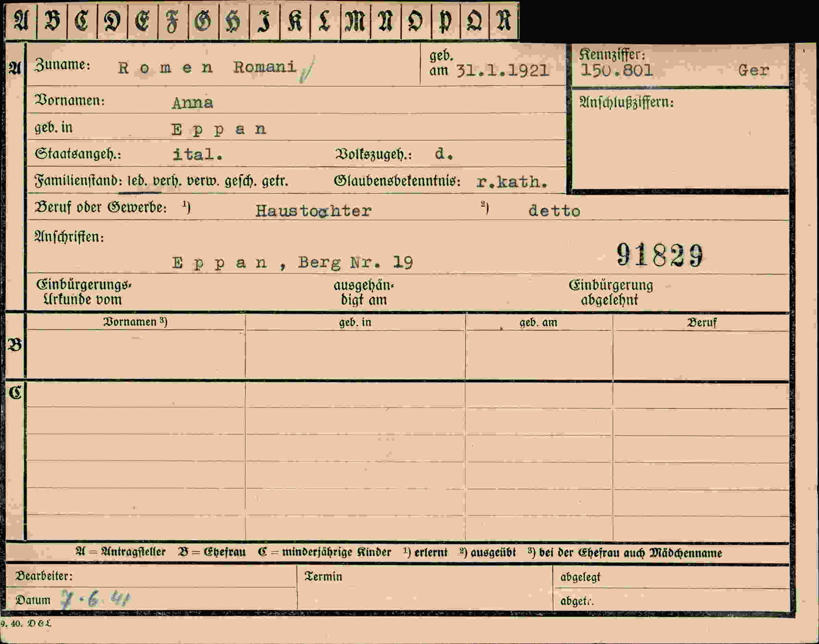Screen dimensions: 819x644
Task: Select the index tab letter G
Action: [203, 22]
